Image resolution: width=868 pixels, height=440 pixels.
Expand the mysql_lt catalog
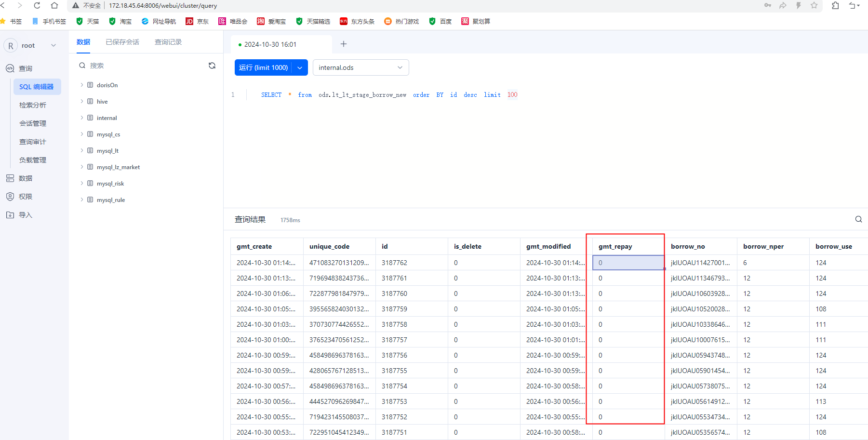82,150
